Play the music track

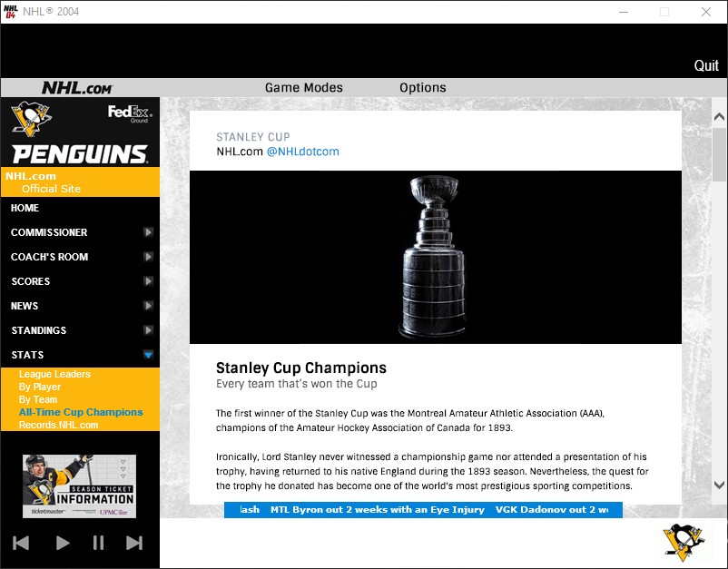tap(63, 543)
